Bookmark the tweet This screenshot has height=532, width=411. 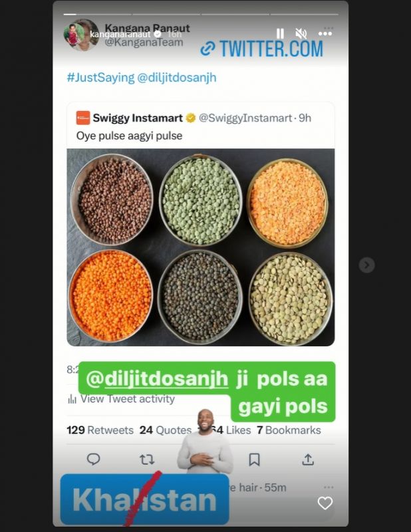[254, 460]
